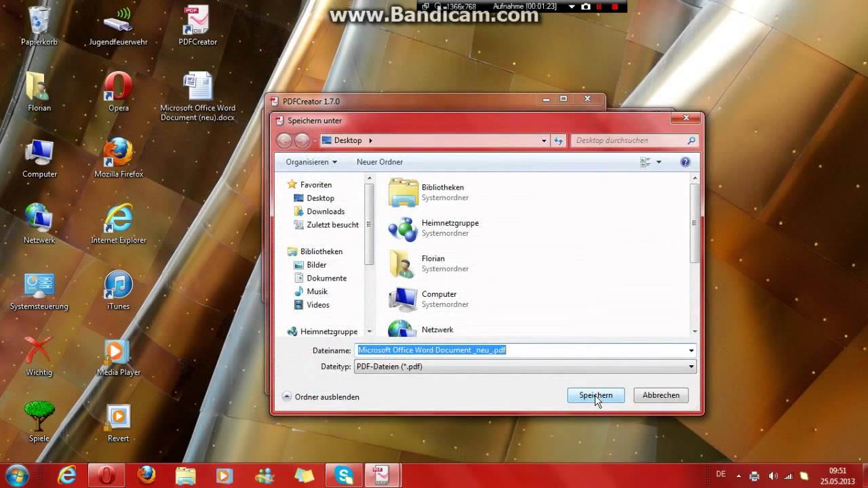This screenshot has width=868, height=488.
Task: Select Heimnetzgruppe in navigation pane
Action: 322,331
